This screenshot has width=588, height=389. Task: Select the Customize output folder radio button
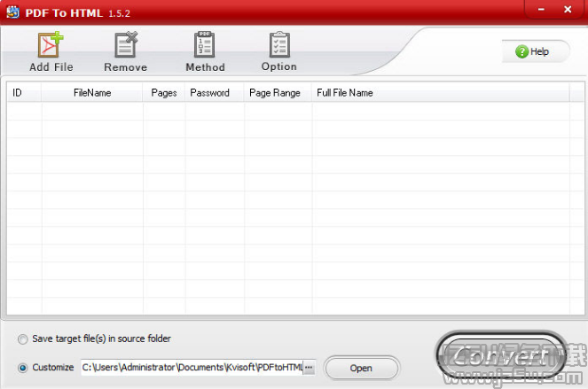pyautogui.click(x=23, y=368)
